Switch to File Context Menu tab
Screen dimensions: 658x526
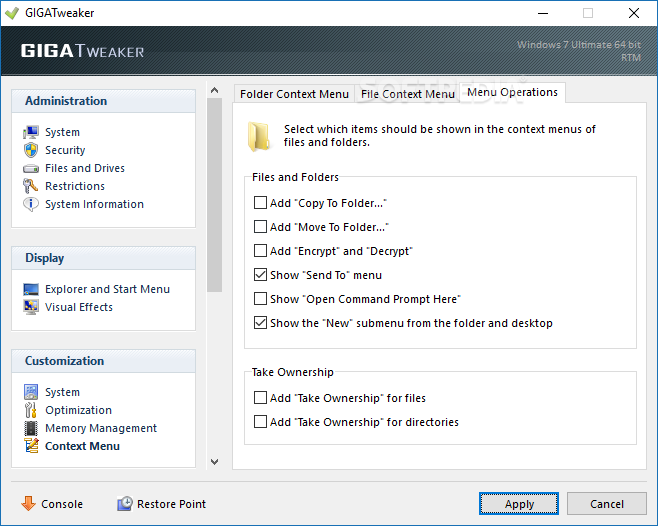[x=407, y=94]
